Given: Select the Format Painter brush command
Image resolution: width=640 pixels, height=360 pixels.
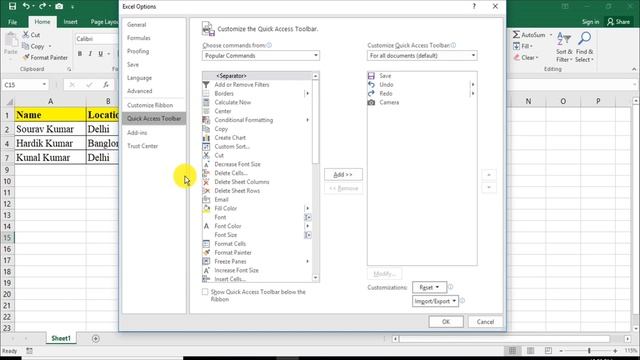Looking at the screenshot, I should (206, 253).
